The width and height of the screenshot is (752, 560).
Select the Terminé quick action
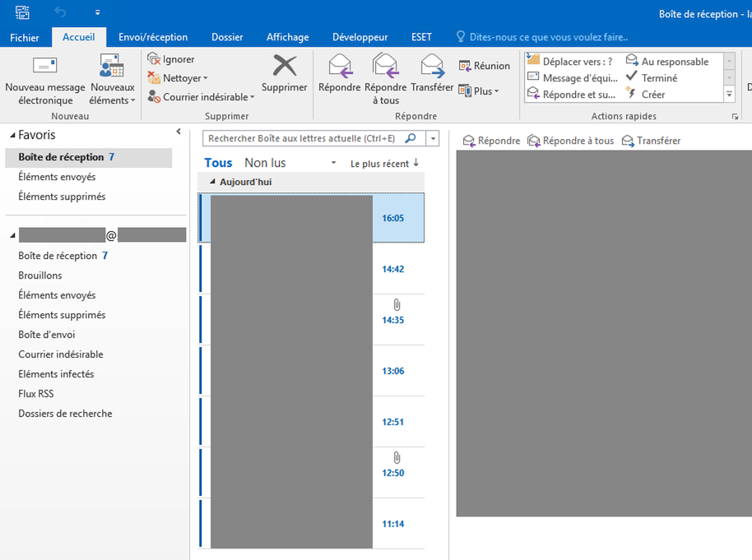pyautogui.click(x=652, y=77)
